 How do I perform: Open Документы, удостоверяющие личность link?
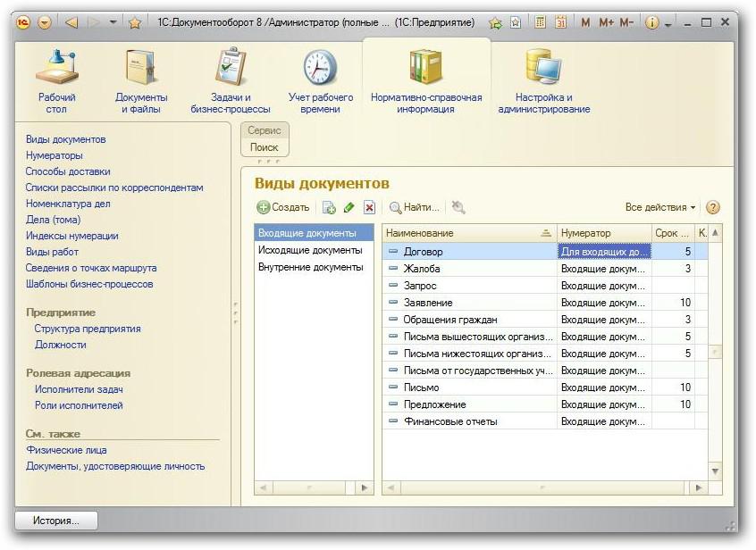(x=115, y=466)
